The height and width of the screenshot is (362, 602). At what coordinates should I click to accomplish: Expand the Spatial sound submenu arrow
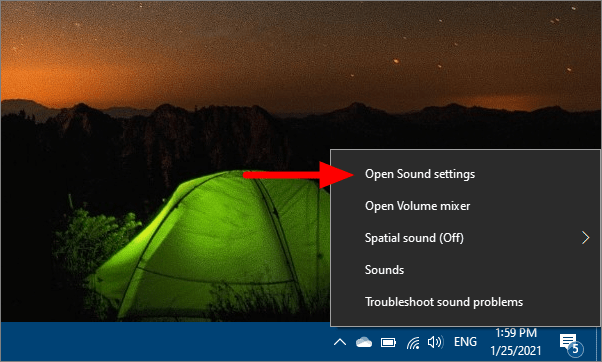click(585, 238)
